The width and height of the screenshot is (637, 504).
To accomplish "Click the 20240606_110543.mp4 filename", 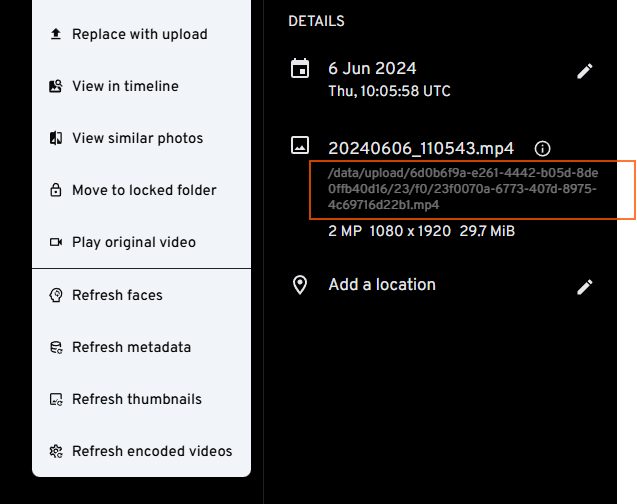I will click(421, 148).
